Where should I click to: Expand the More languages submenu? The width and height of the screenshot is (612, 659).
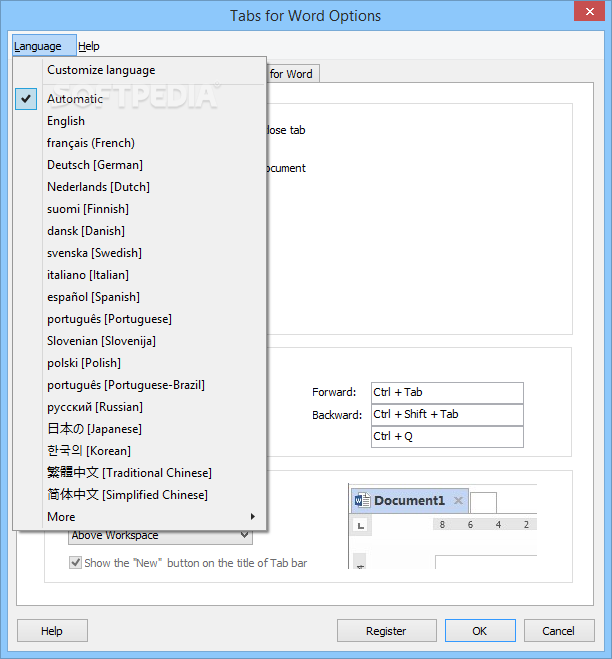point(140,517)
